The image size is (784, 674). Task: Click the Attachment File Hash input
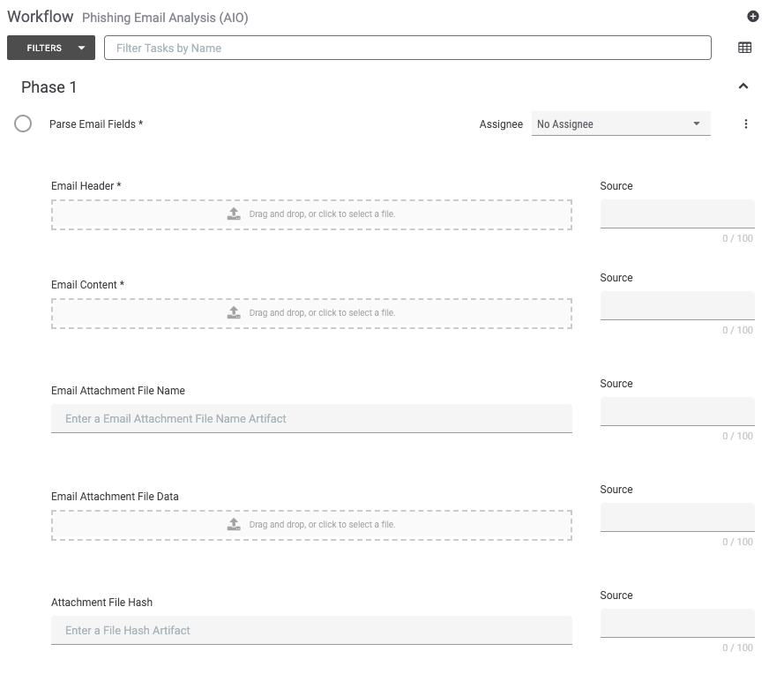pos(311,630)
